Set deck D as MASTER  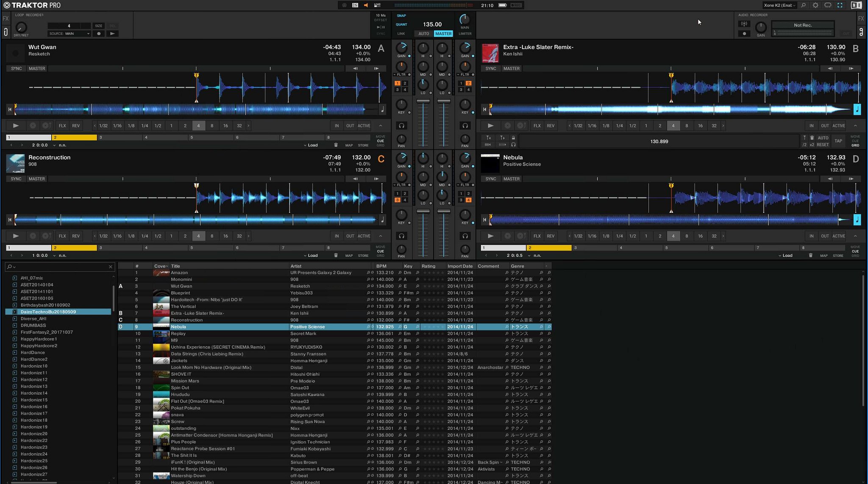[x=511, y=179]
